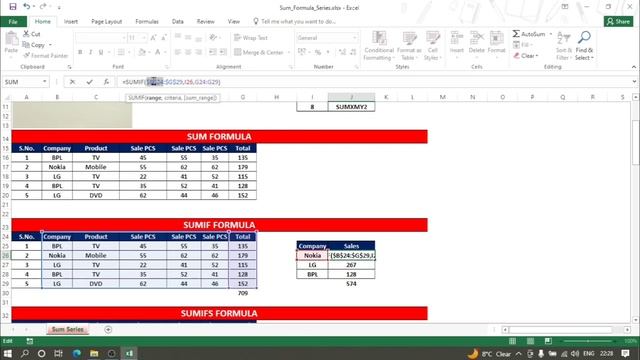Click the Save icon in the title bar

pos(13,7)
